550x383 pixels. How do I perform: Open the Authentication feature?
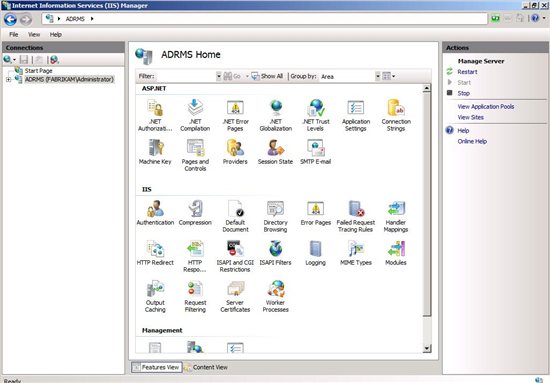coord(155,213)
